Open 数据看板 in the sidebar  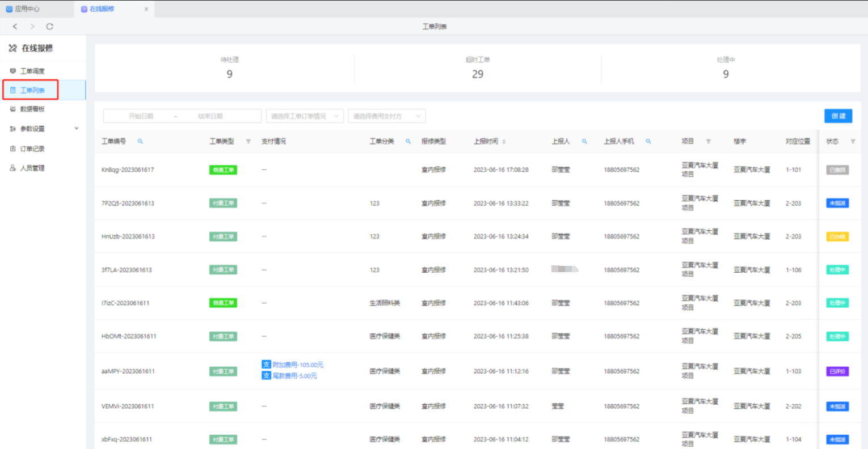coord(32,109)
